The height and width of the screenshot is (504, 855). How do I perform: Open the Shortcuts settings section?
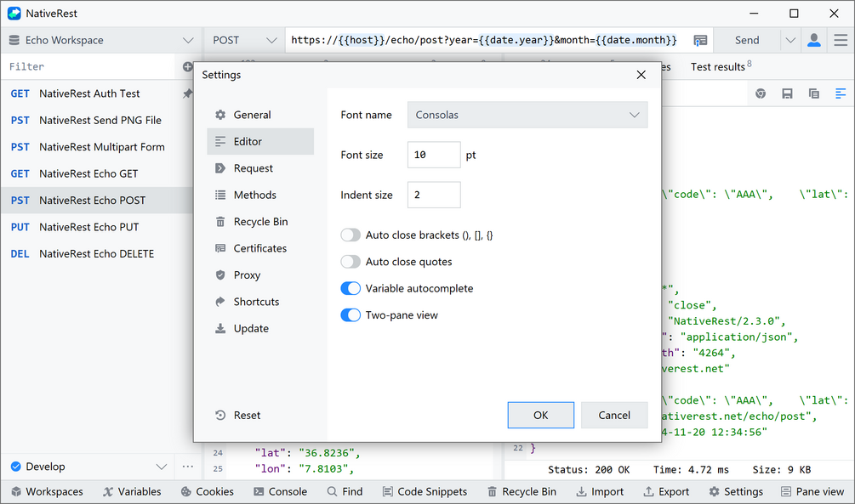pos(260,302)
